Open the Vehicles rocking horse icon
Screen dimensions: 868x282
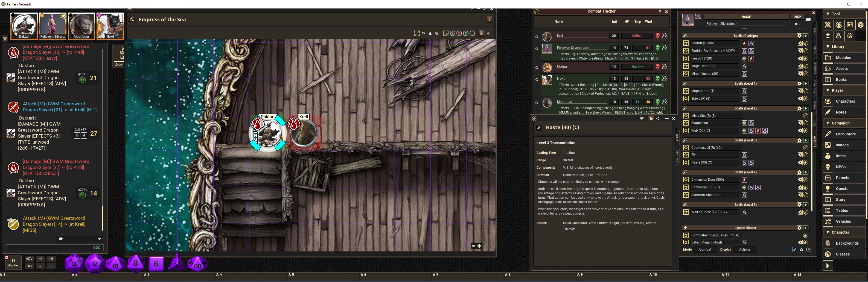pos(828,221)
